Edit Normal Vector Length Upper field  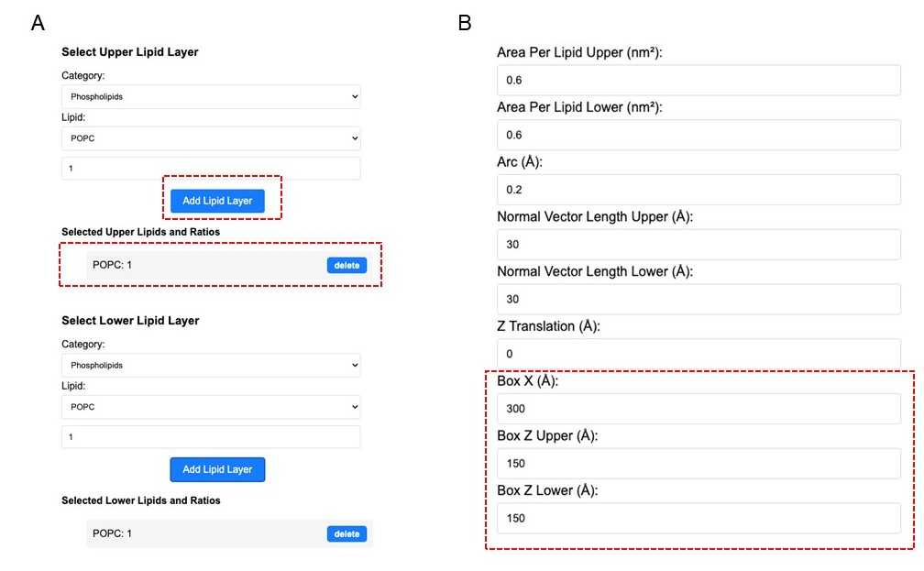pyautogui.click(x=698, y=245)
